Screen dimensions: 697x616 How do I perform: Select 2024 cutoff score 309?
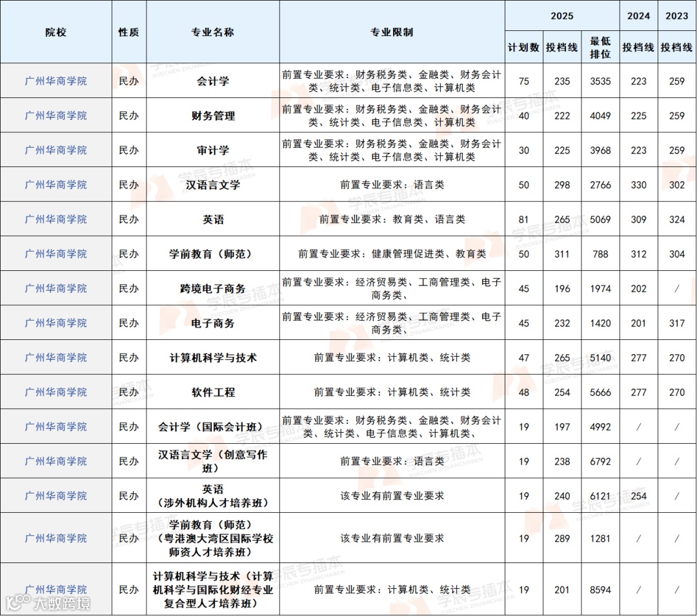click(x=638, y=219)
